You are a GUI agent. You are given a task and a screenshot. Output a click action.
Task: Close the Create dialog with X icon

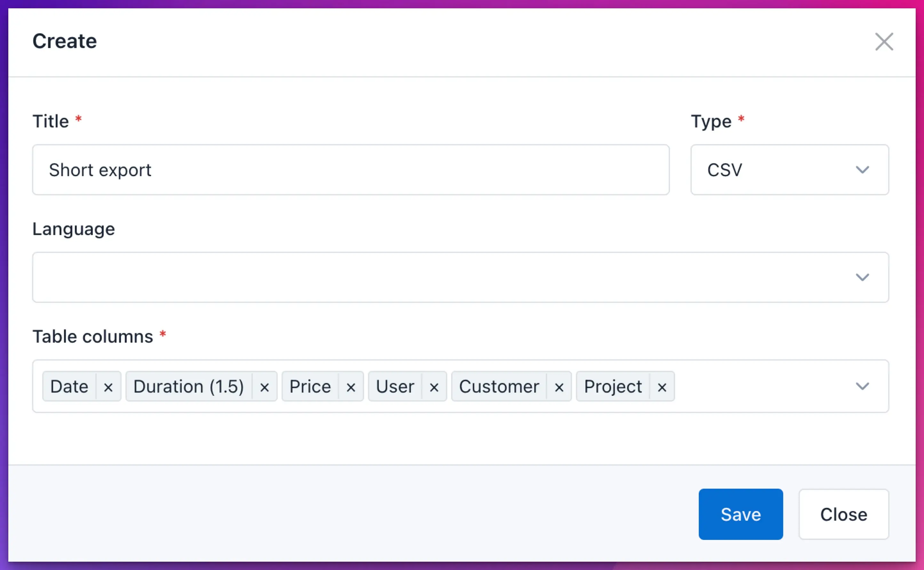[x=884, y=41]
